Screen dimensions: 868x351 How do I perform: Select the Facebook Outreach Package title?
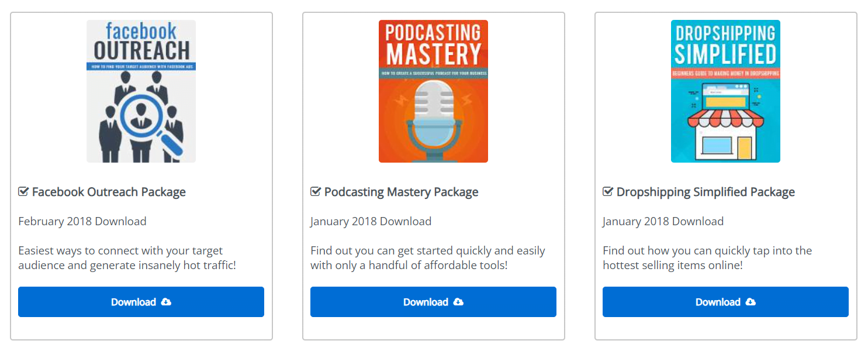tap(109, 192)
